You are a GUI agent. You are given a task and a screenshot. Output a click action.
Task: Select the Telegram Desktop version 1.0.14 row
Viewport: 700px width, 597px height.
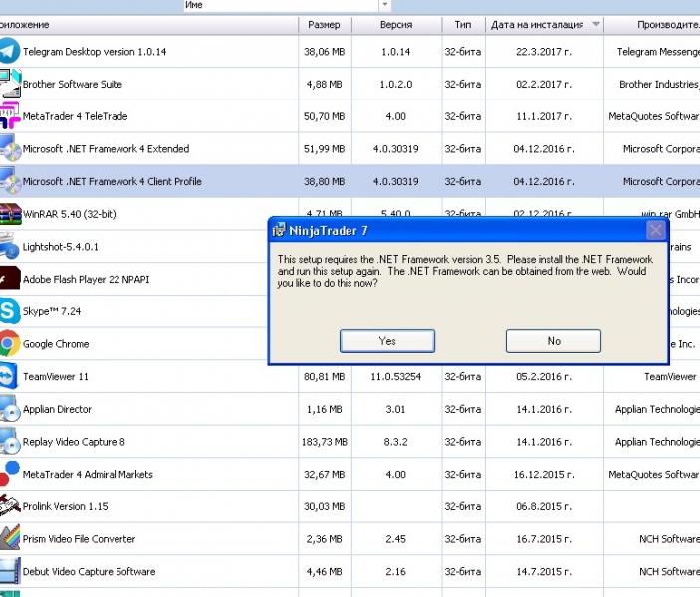point(350,52)
